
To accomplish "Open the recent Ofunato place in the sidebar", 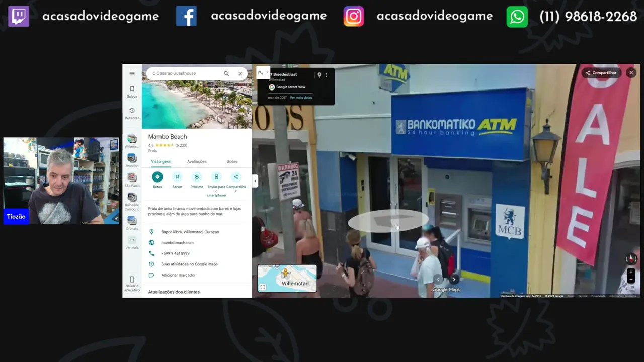I will pos(132,223).
